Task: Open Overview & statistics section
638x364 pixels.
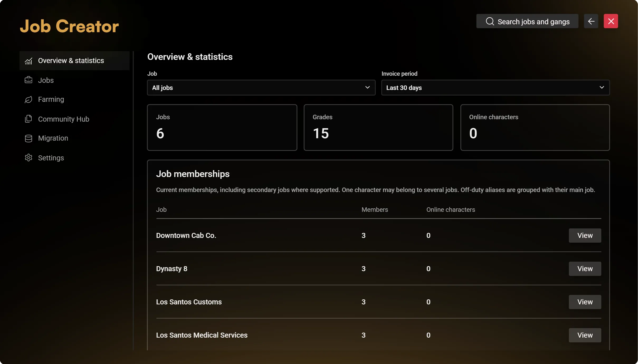Action: (x=74, y=61)
